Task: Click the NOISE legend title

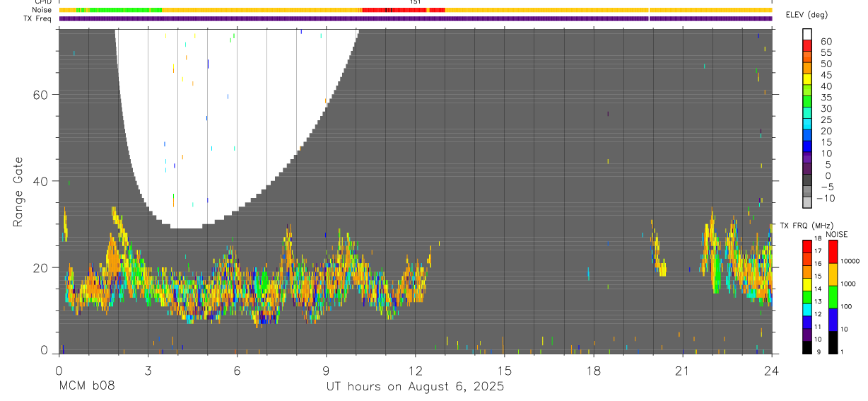Action: [x=836, y=235]
